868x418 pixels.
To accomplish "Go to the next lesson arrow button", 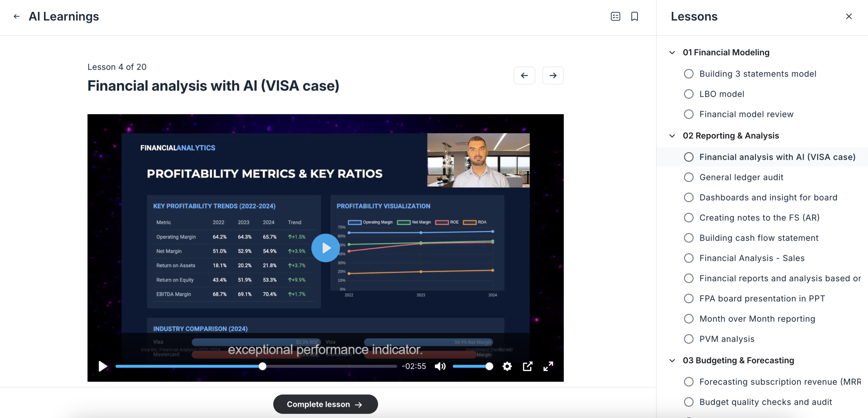I will tap(553, 75).
